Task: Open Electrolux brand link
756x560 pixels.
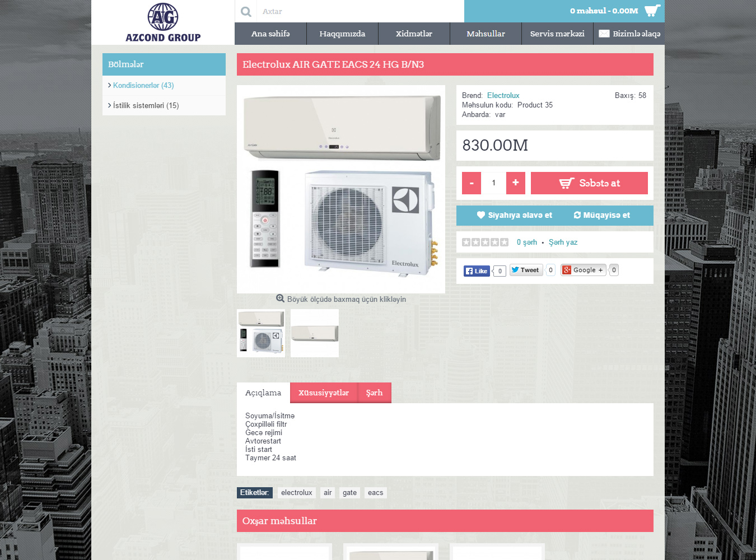Action: click(x=503, y=95)
